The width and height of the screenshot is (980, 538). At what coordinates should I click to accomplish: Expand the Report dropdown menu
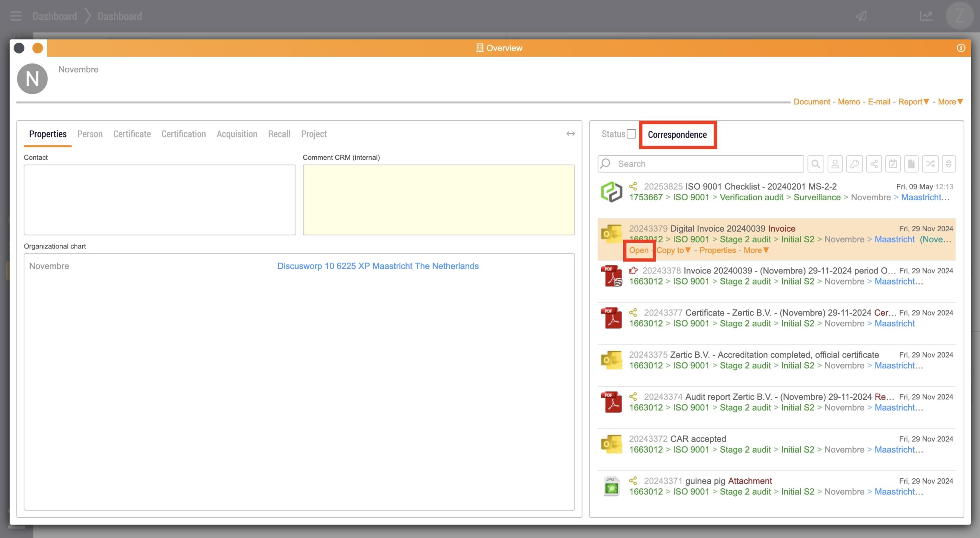coord(913,101)
